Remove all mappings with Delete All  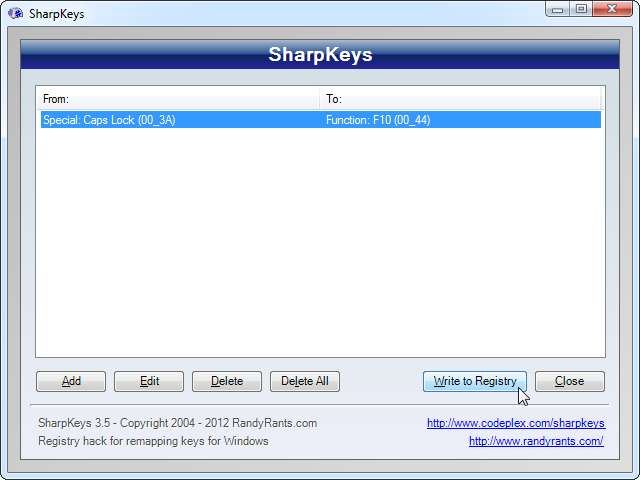[305, 381]
